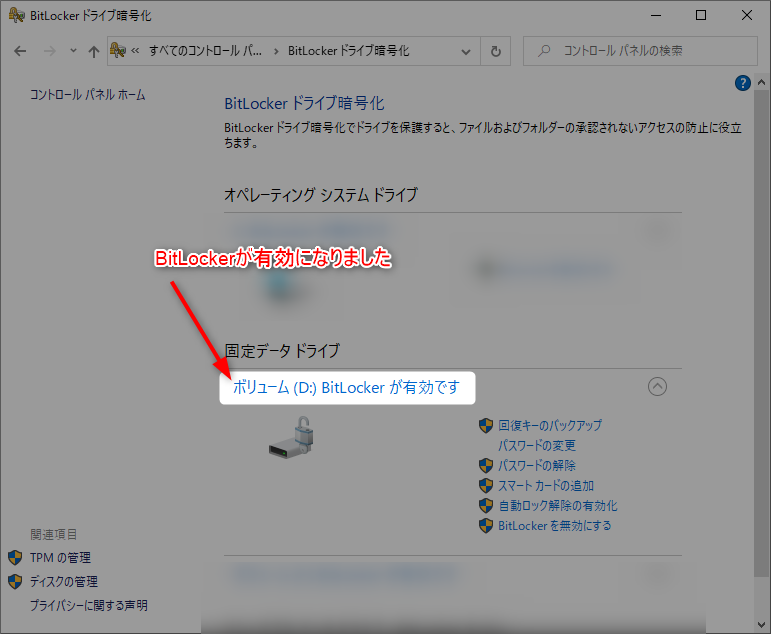Close the BitLocker window
771x634 pixels.
tap(747, 15)
